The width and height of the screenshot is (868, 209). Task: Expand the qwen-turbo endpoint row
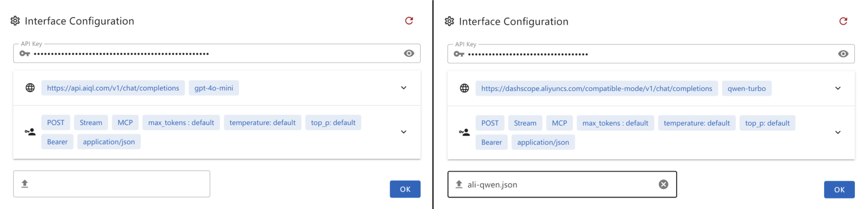[x=837, y=88]
